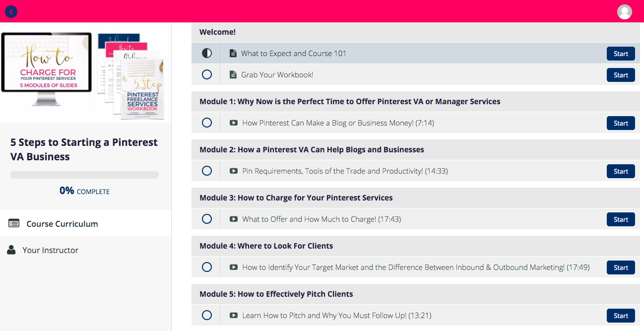Open the Your Instructor sidebar tab
This screenshot has height=331, width=644.
[85, 250]
